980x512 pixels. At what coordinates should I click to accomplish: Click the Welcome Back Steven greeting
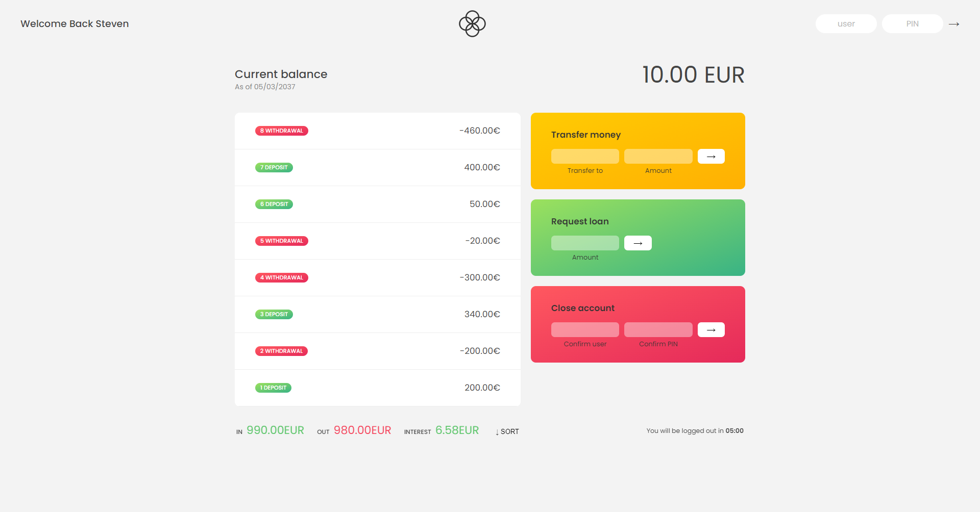(75, 23)
